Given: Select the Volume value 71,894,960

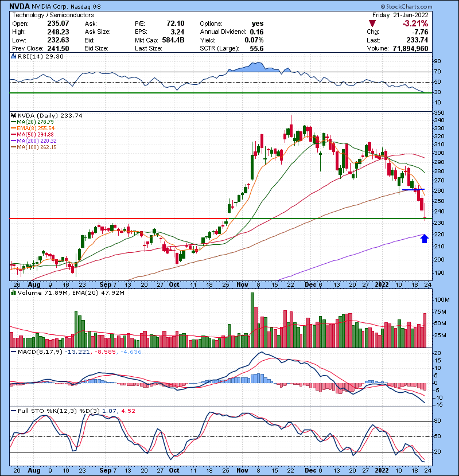Looking at the screenshot, I should 410,48.
